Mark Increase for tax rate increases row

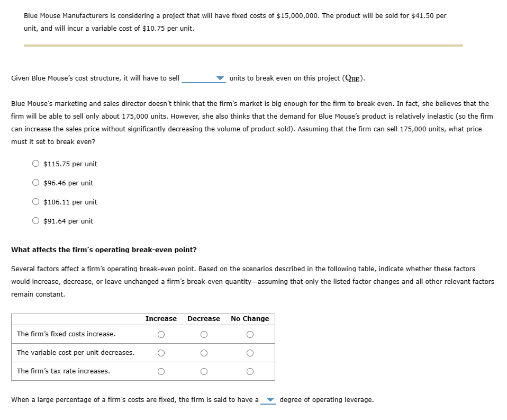pyautogui.click(x=160, y=371)
